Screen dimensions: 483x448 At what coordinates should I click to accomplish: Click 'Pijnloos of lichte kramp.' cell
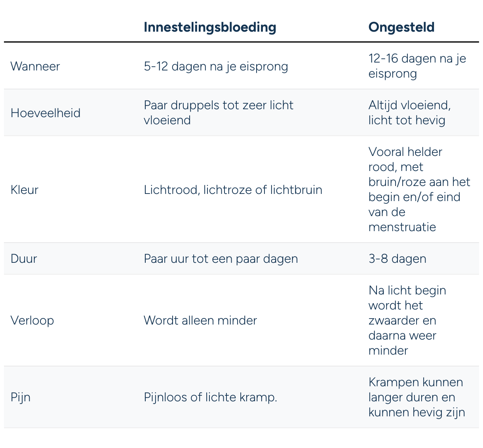tap(210, 397)
